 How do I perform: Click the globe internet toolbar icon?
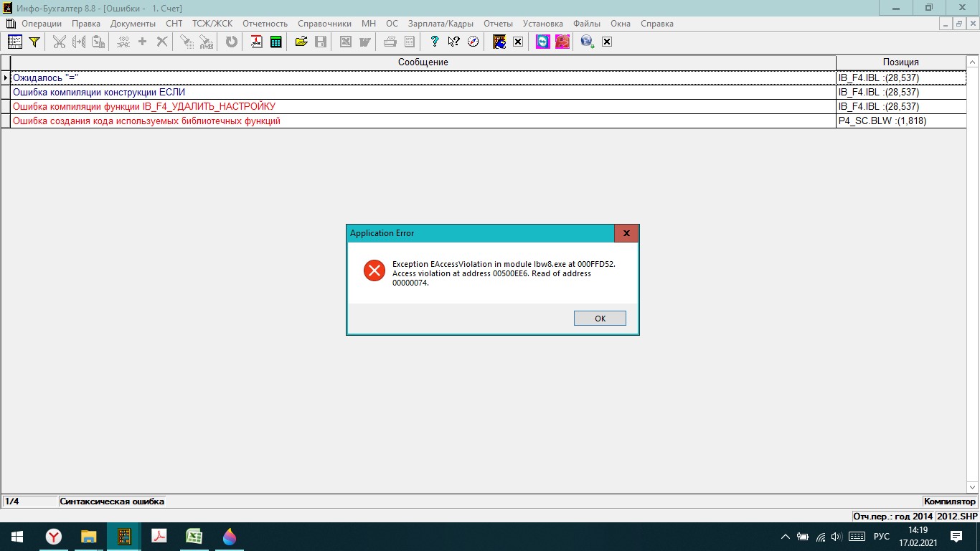588,42
